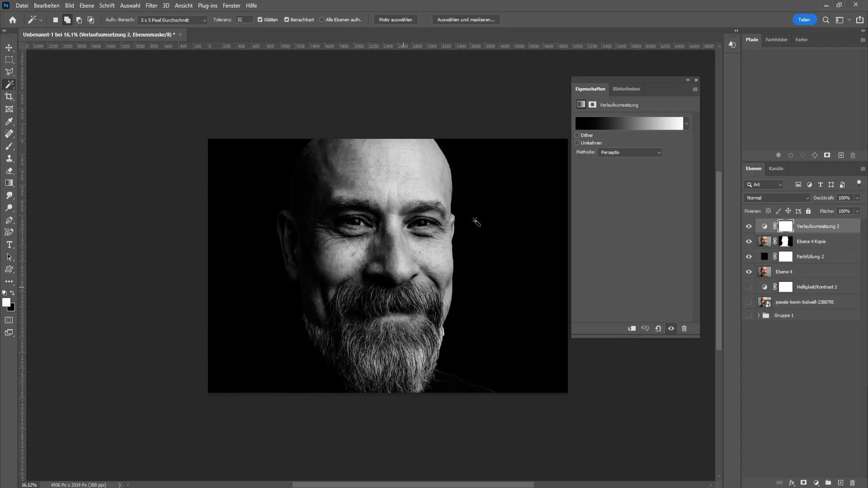Click the Motiv auswählen button
Screen dimensions: 868x488
pos(396,20)
